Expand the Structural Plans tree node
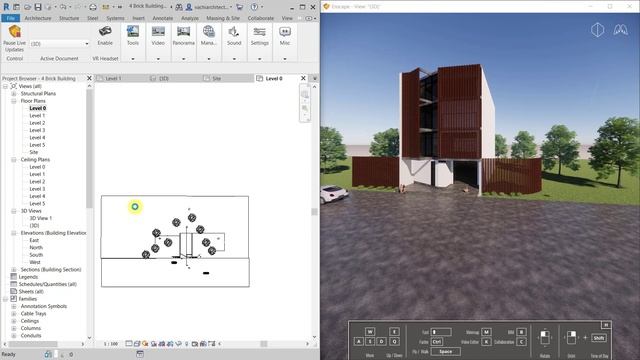 14,93
